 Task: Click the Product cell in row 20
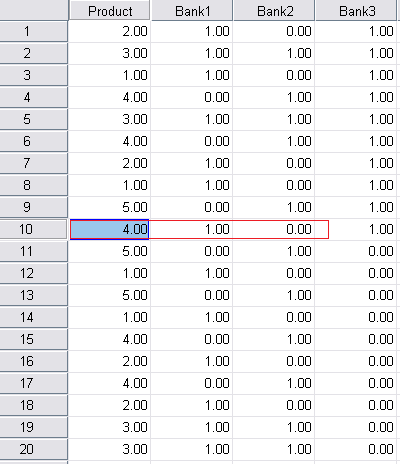click(x=110, y=449)
